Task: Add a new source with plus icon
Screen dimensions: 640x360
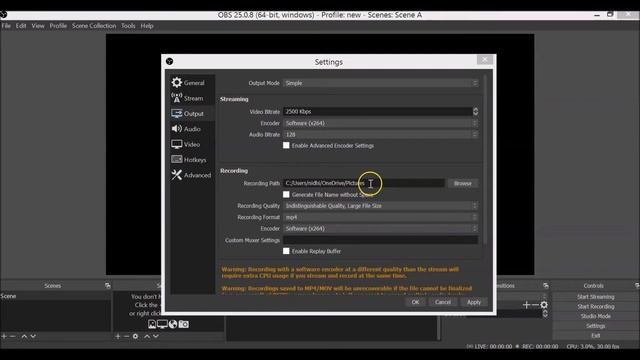Action: (118, 336)
